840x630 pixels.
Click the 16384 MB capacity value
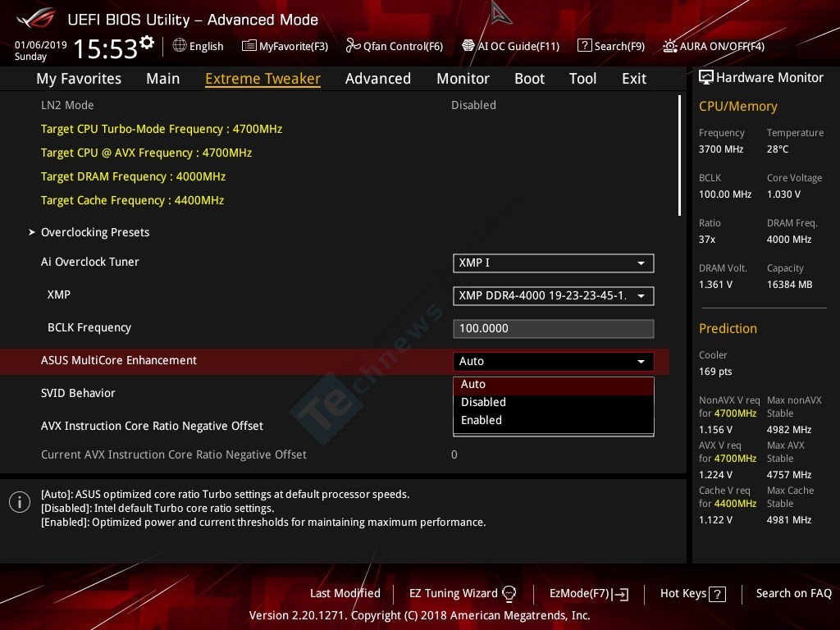pyautogui.click(x=789, y=285)
